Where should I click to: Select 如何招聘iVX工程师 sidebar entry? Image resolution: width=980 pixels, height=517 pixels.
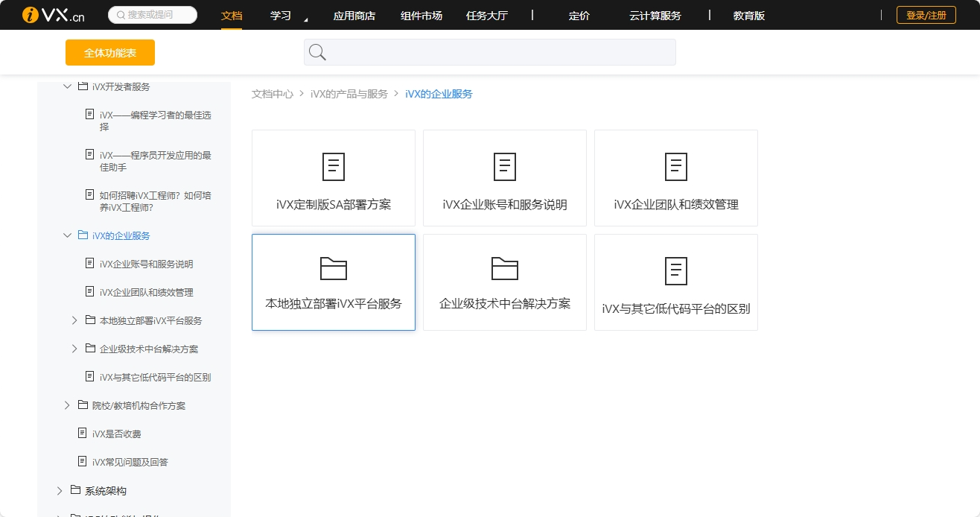pyautogui.click(x=155, y=201)
